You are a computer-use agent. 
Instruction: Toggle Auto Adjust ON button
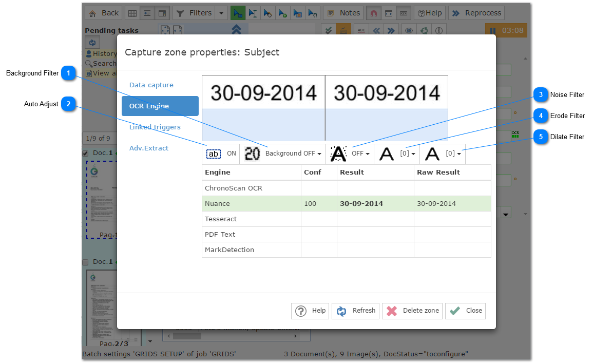pyautogui.click(x=221, y=154)
